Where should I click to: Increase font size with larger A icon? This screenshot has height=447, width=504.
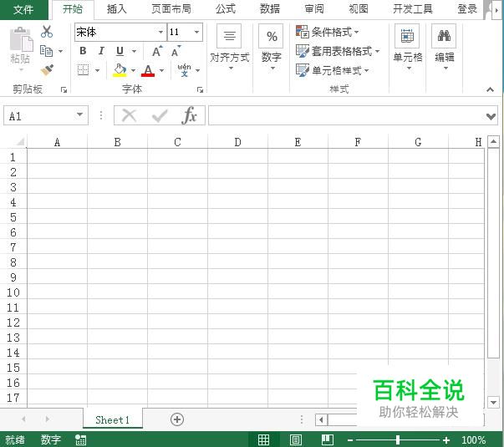click(157, 51)
